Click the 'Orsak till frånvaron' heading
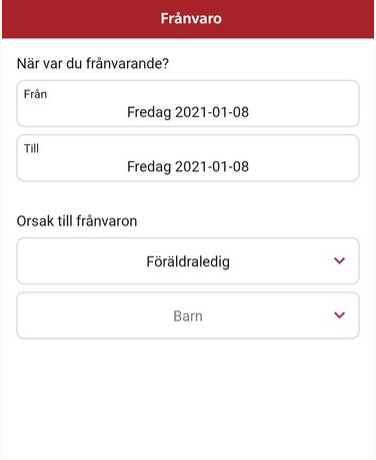 pyautogui.click(x=77, y=221)
